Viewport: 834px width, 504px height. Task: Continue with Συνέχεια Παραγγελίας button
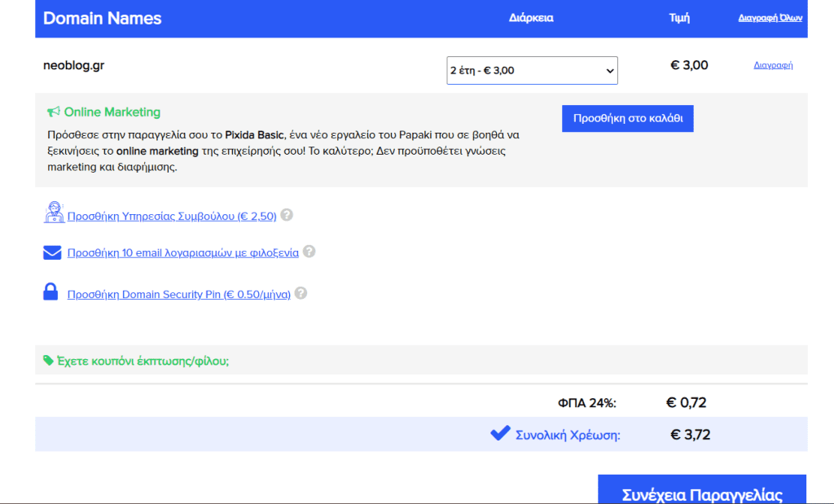(701, 493)
